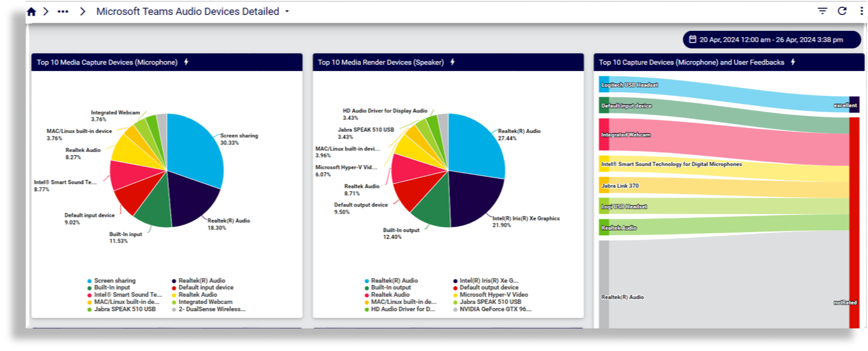Click lightning icon on User Feedbacks panel

793,62
